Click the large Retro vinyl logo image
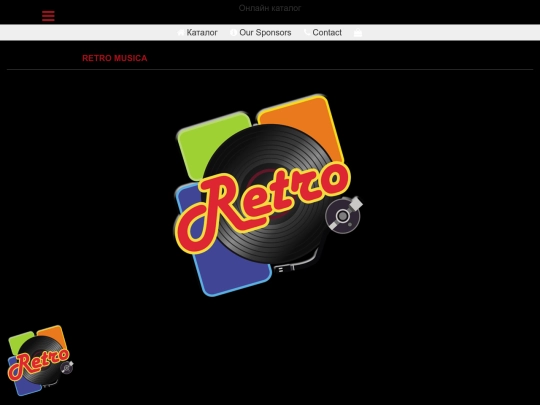Viewport: 540px width, 405px height. pyautogui.click(x=268, y=195)
